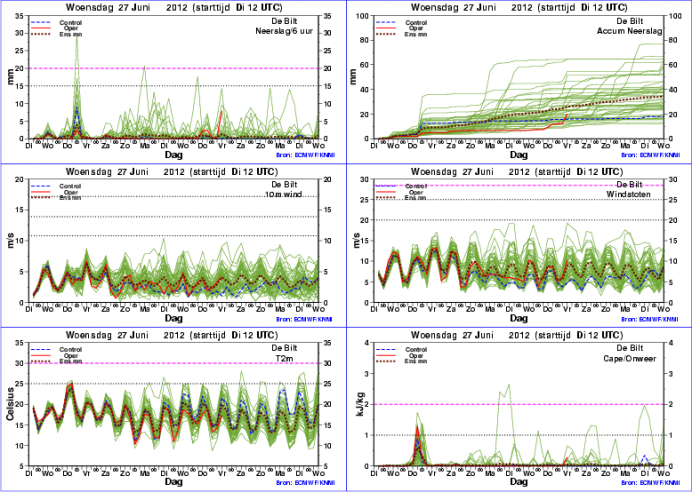Click 'De Bilt' station name in T2m chart

pyautogui.click(x=284, y=348)
